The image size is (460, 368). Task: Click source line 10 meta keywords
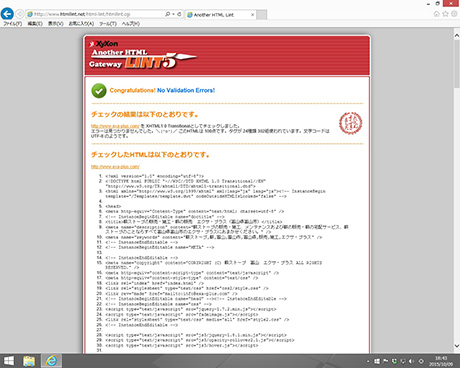(x=214, y=237)
